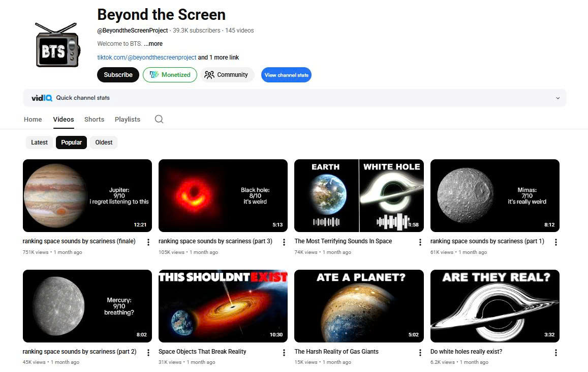Switch to the Playlists tab

click(128, 119)
